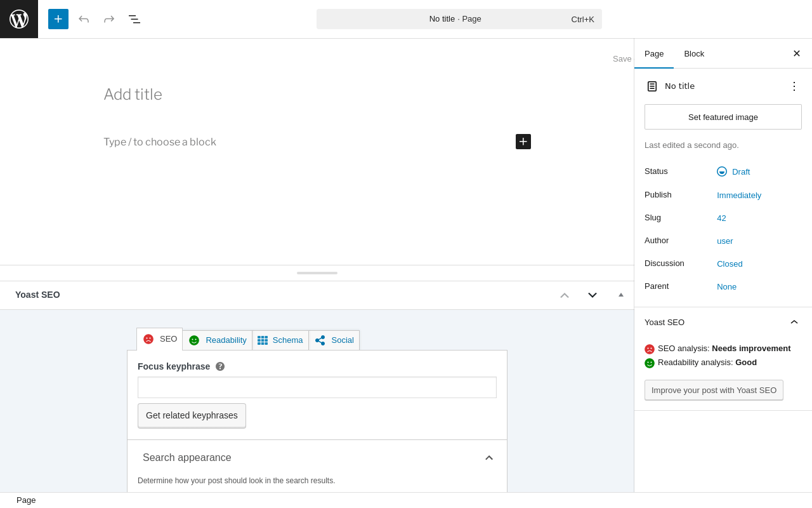Switch to the Block sidebar tab
Viewport: 812px width, 508px height.
tap(694, 53)
